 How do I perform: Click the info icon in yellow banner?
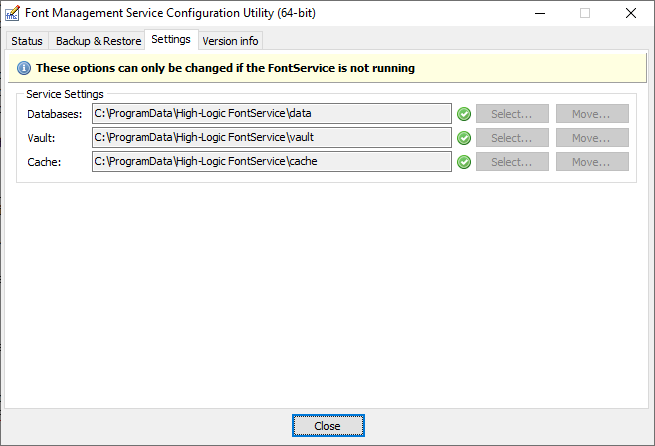coord(23,68)
